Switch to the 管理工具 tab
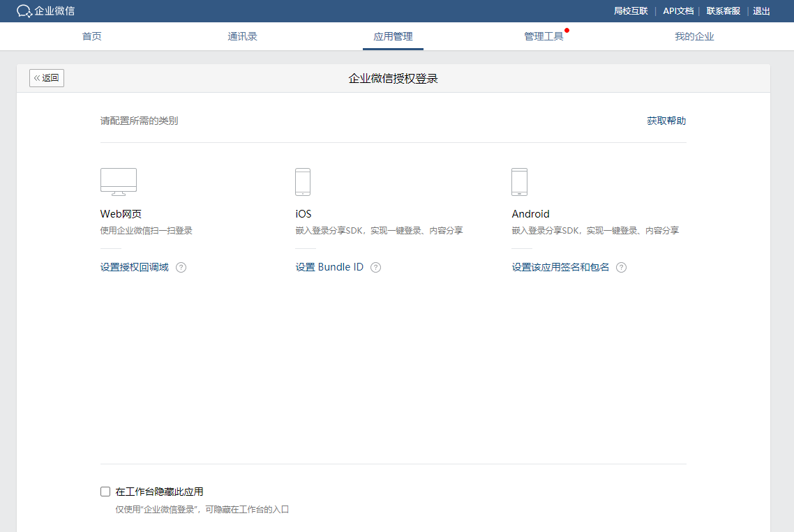 544,36
